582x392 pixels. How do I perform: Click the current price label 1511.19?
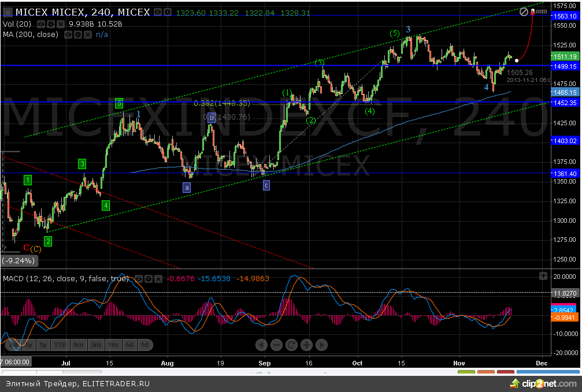565,57
